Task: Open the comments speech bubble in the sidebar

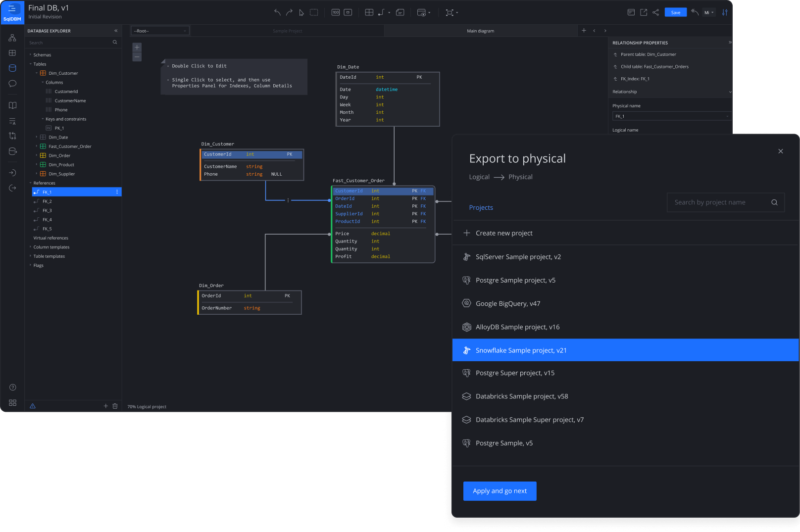Action: (12, 84)
